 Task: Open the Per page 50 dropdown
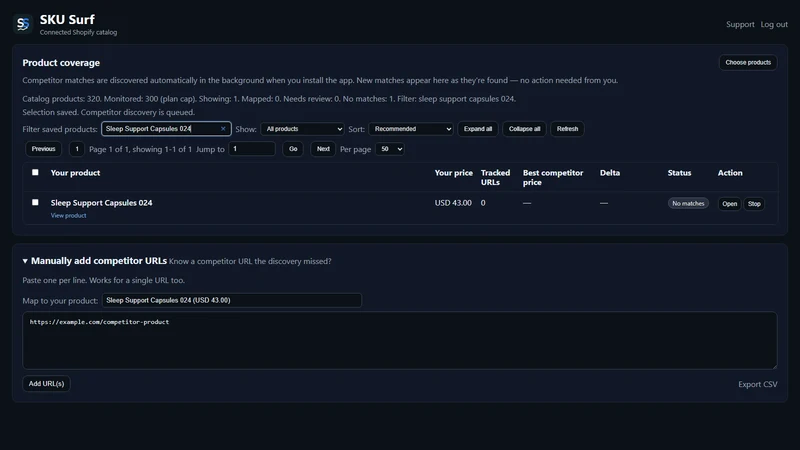click(x=390, y=149)
